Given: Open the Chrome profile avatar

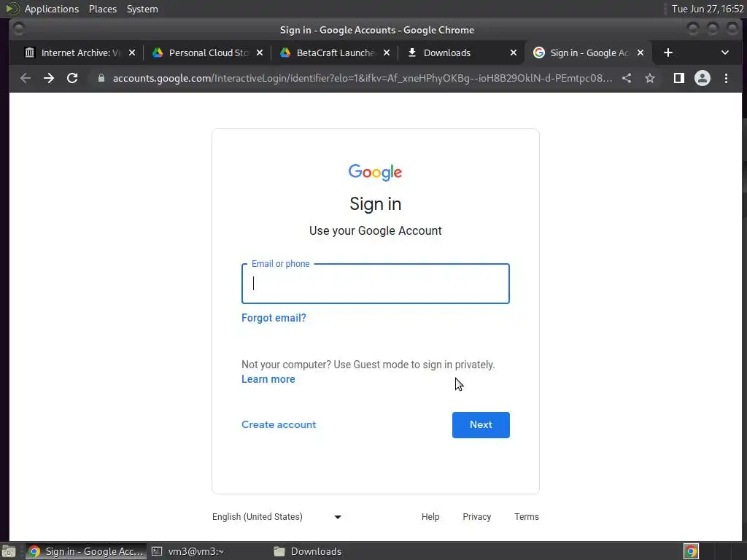Looking at the screenshot, I should pyautogui.click(x=703, y=78).
